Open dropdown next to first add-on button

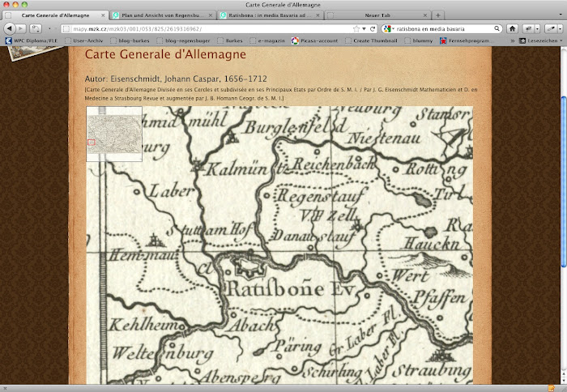537,29
